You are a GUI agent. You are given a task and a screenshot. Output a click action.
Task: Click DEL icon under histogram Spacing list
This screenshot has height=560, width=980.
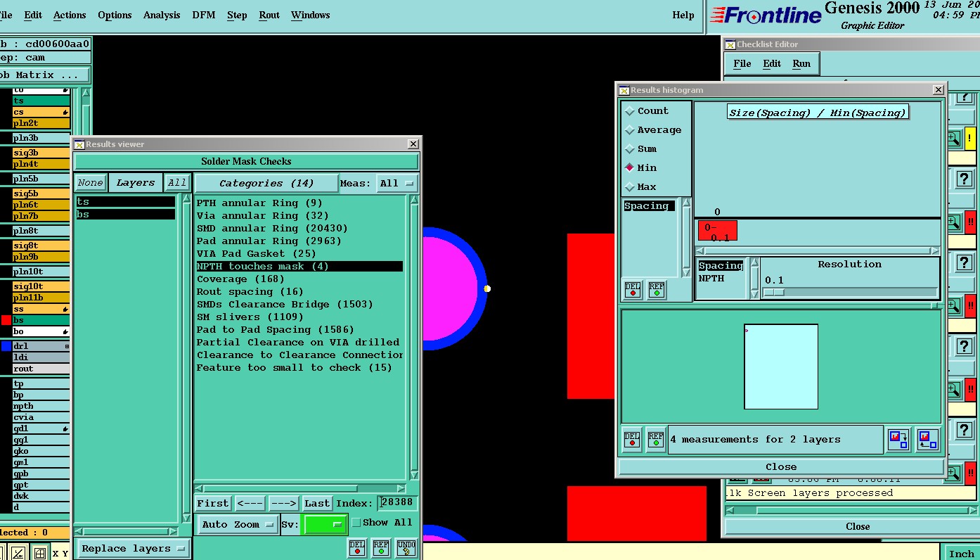(x=633, y=289)
